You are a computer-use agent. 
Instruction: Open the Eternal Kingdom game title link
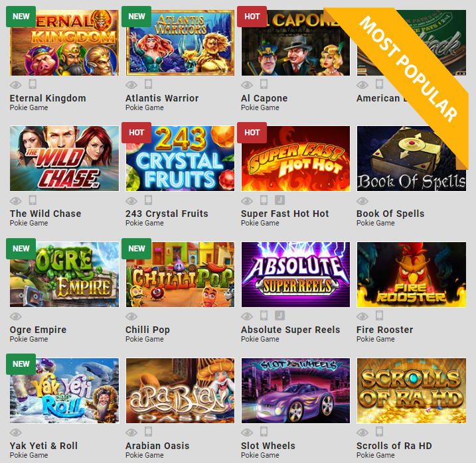point(48,98)
